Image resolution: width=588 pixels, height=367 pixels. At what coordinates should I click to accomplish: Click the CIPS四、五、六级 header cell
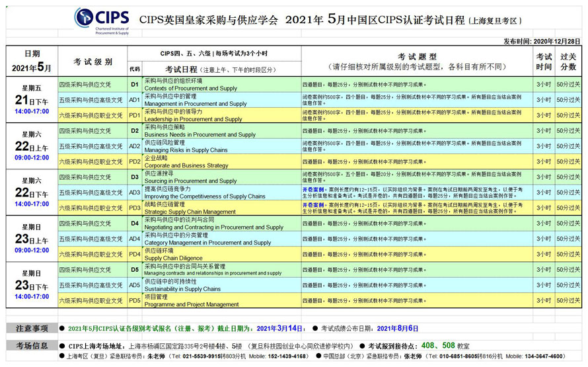click(x=214, y=54)
